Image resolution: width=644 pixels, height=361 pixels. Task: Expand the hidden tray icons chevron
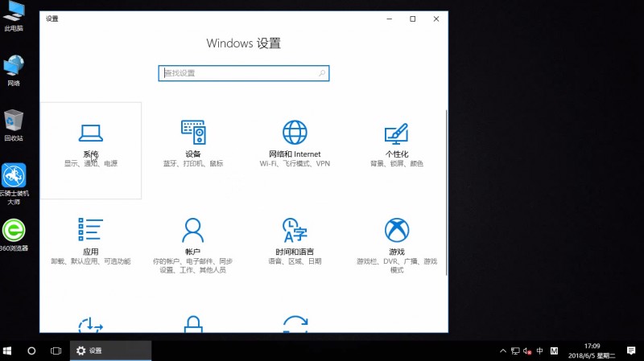click(502, 351)
